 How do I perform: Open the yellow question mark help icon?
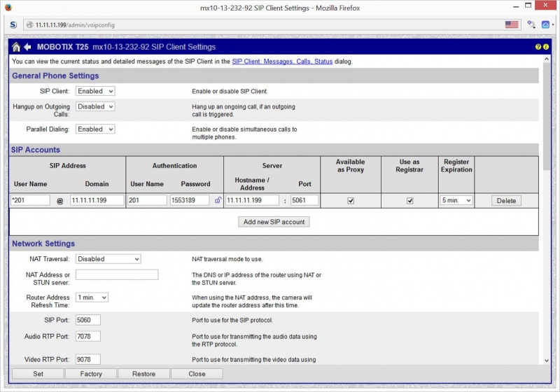click(x=538, y=47)
